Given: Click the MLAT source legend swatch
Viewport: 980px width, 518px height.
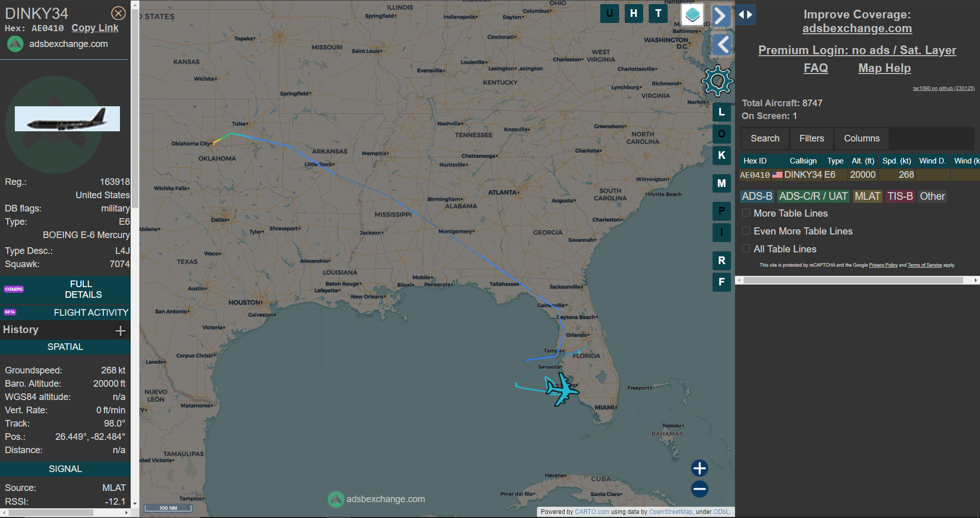Looking at the screenshot, I should pos(867,197).
